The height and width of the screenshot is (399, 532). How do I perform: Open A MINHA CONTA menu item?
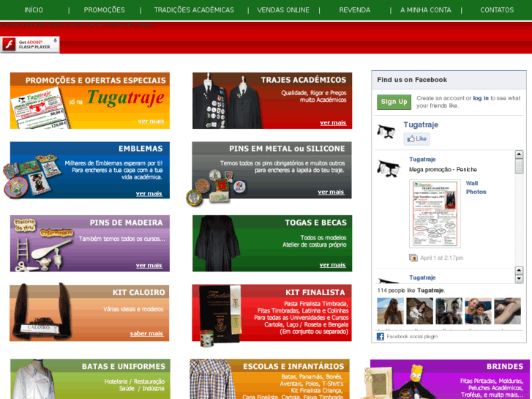(425, 10)
